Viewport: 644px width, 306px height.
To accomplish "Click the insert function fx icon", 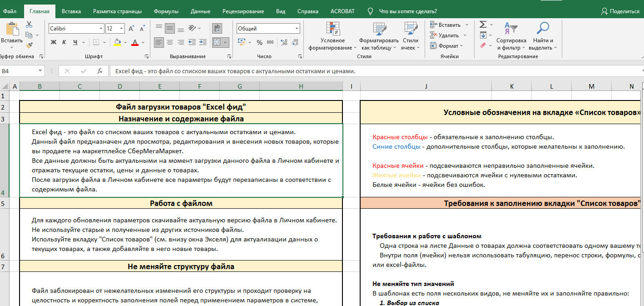I will point(100,71).
